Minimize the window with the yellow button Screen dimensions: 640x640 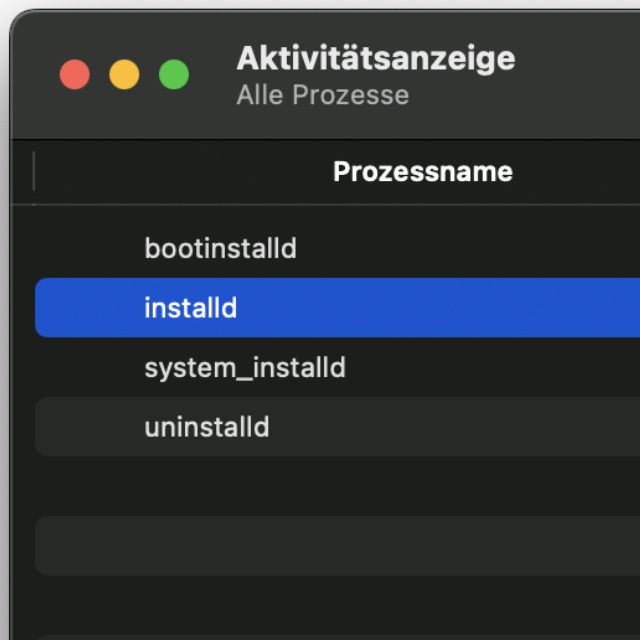124,75
